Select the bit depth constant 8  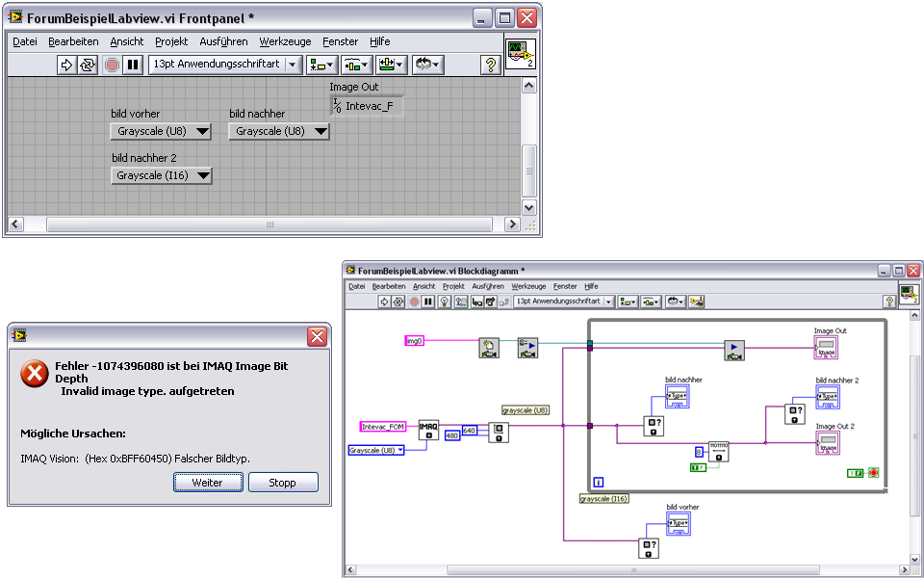click(x=699, y=453)
